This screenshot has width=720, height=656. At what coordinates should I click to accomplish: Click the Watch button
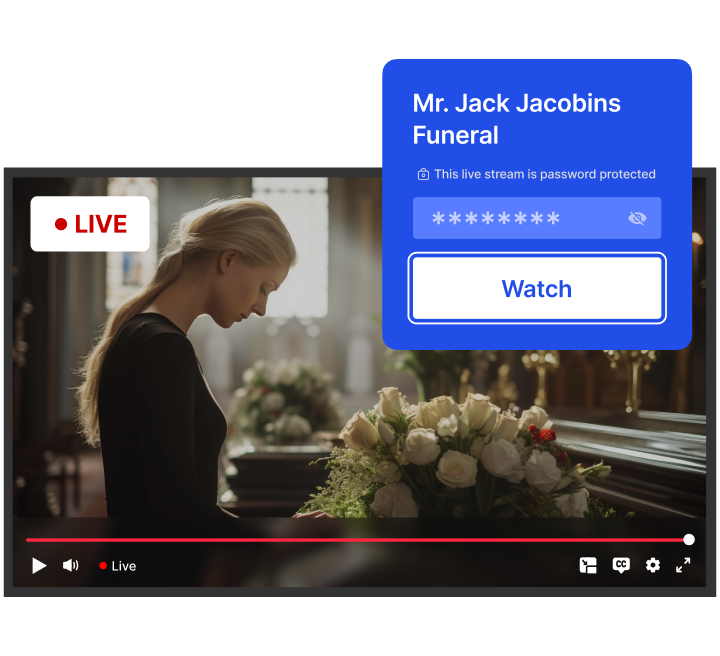537,288
